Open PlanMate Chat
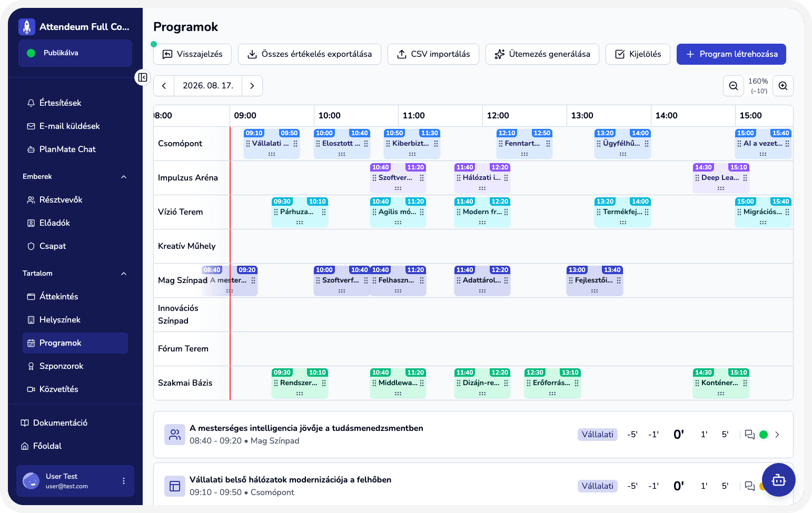The width and height of the screenshot is (812, 513). tap(75, 149)
